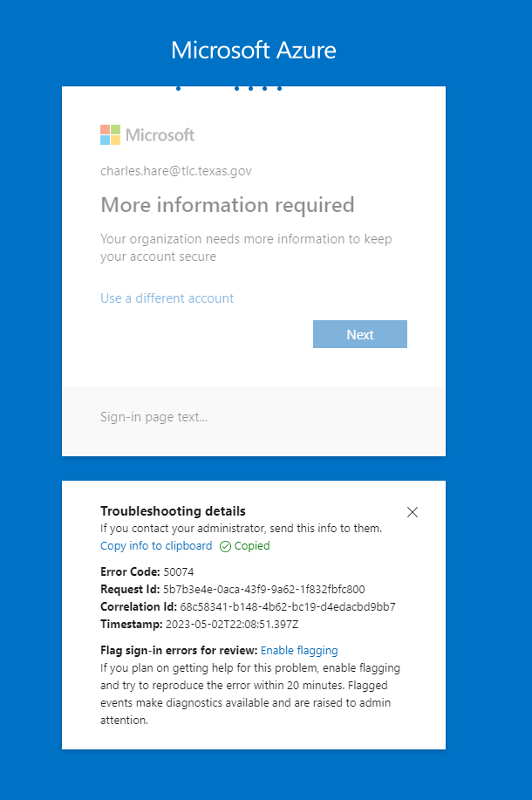Click the account security description text
The height and width of the screenshot is (800, 532).
246,248
